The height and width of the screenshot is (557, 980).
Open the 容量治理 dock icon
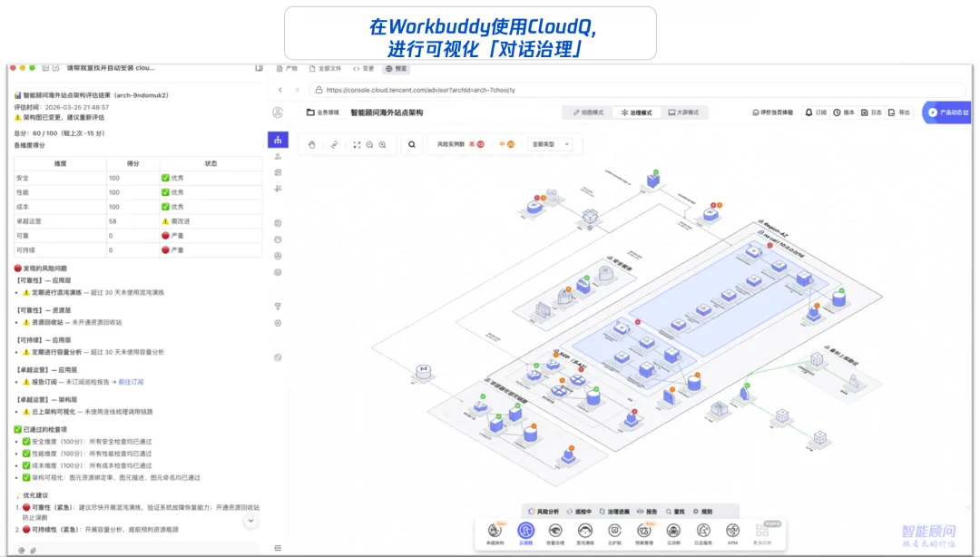pyautogui.click(x=555, y=533)
